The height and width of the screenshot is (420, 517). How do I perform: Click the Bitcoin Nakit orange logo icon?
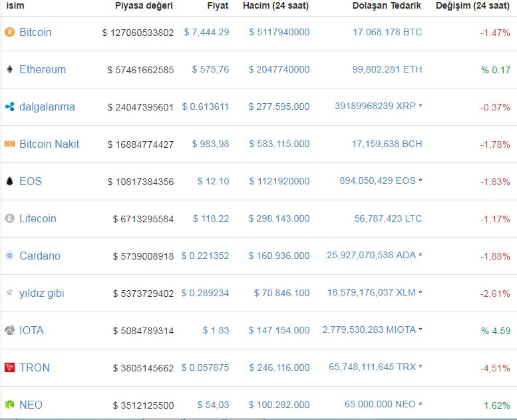(x=9, y=144)
